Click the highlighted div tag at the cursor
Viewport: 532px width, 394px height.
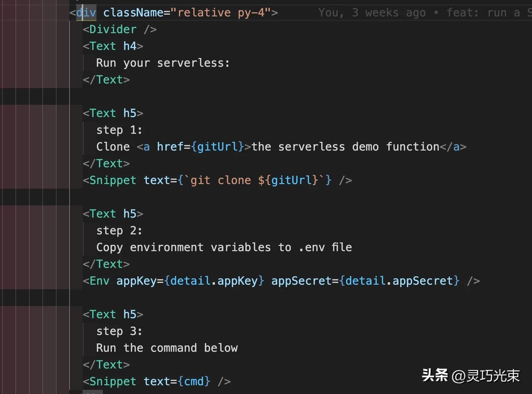click(86, 12)
